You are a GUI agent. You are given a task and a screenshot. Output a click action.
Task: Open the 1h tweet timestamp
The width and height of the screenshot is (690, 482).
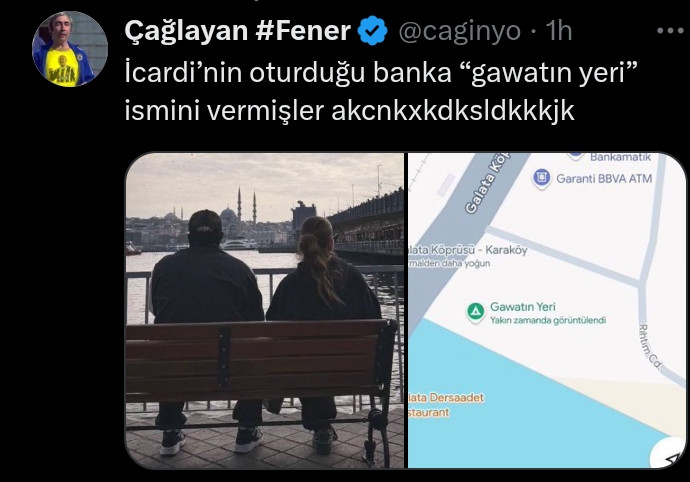[559, 31]
